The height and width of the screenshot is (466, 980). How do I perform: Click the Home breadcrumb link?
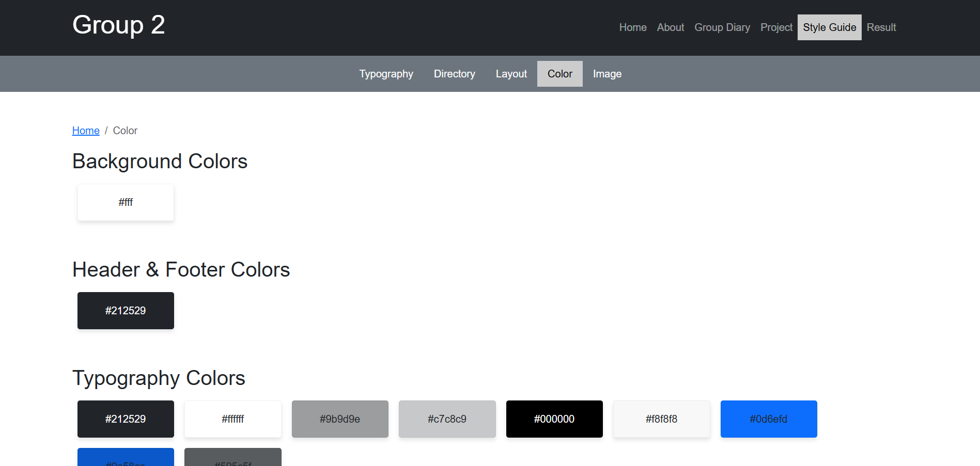86,131
